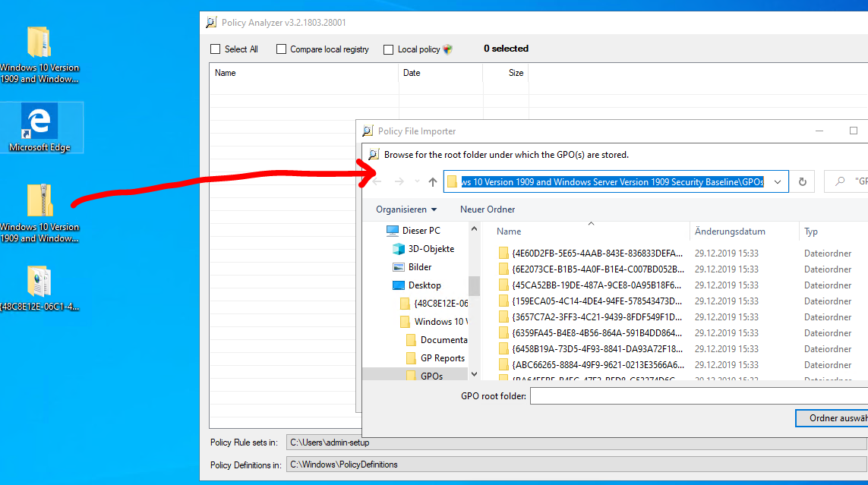
Task: Click the search magnifier icon
Action: [x=840, y=181]
